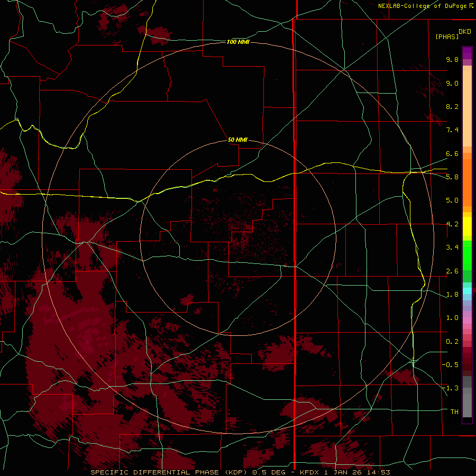476x476 pixels.
Task: Click the bright green segment of color bar
Action: (x=467, y=255)
